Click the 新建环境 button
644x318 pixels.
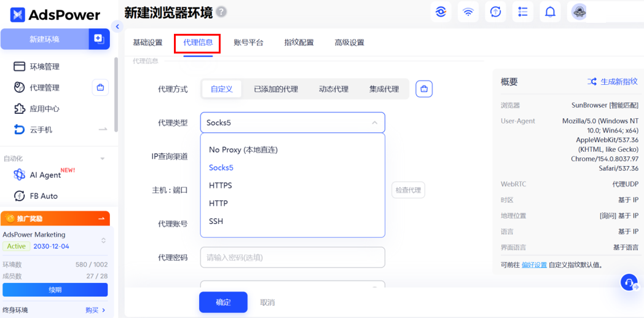[x=44, y=39]
